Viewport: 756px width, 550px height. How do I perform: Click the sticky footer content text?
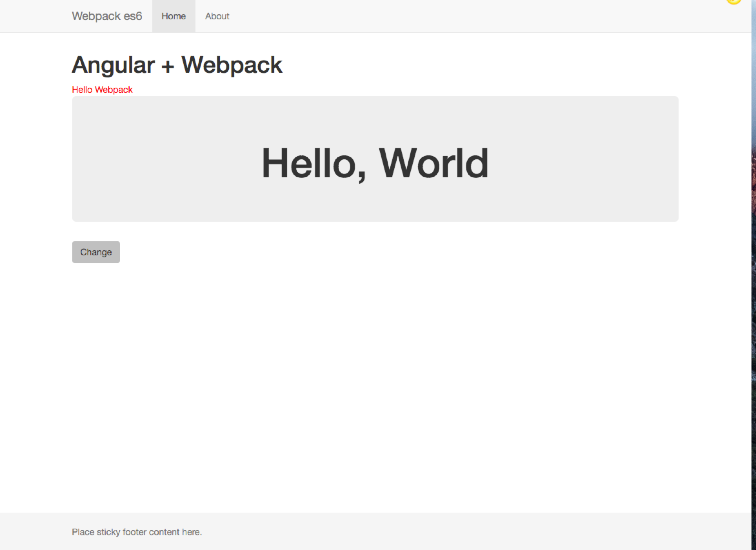click(x=137, y=532)
